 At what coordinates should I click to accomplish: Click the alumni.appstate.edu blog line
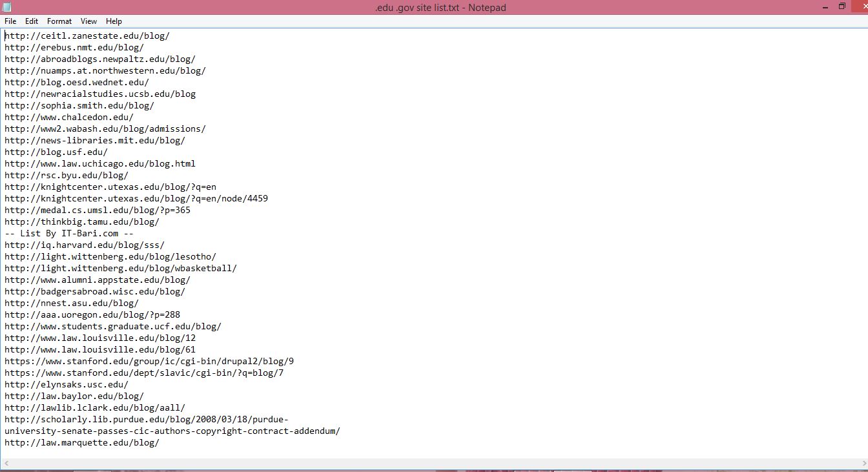[98, 280]
